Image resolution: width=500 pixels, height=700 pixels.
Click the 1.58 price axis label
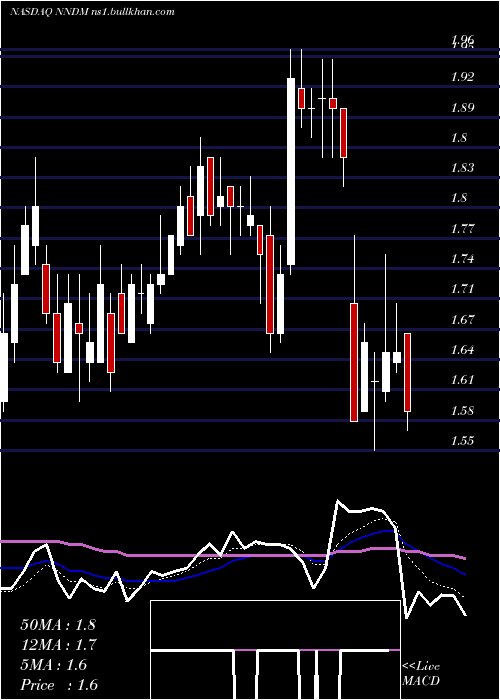click(x=462, y=410)
